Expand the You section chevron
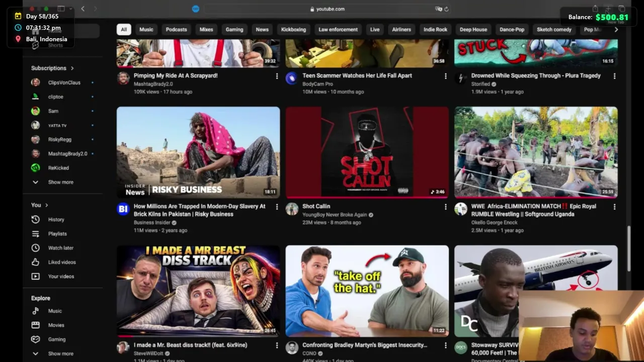 pos(46,205)
